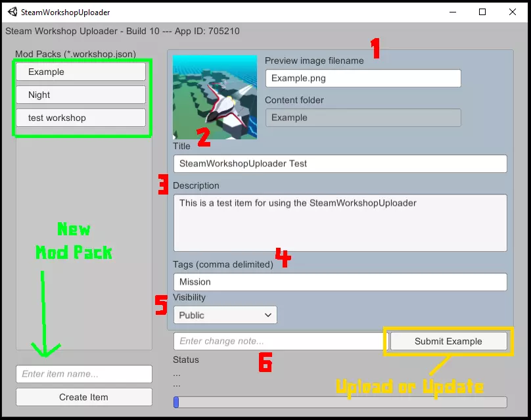
Task: Select the test workshop mod pack
Action: click(x=81, y=118)
